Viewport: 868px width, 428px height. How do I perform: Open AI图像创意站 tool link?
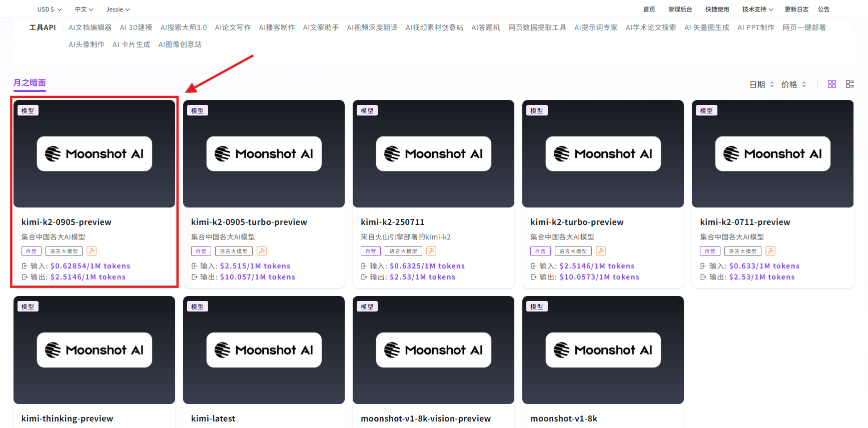click(x=180, y=44)
